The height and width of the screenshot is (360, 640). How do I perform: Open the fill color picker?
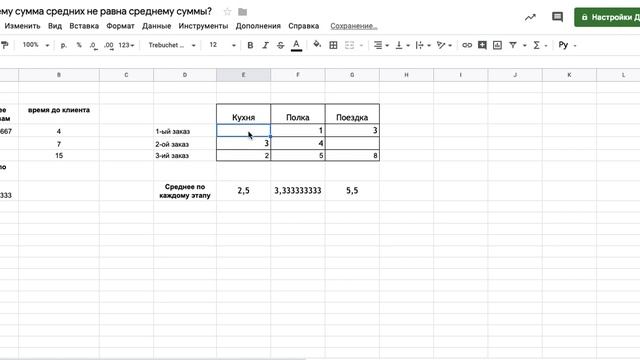coord(317,45)
